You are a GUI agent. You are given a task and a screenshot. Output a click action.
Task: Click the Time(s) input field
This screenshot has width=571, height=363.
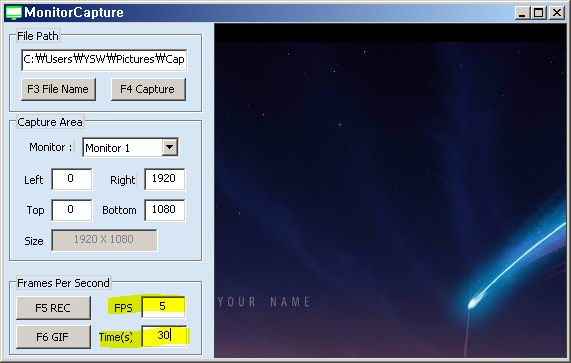point(164,336)
